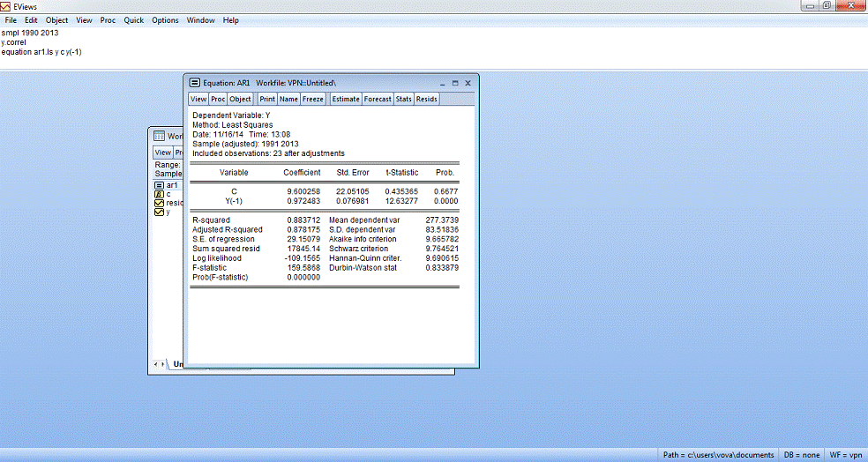Viewport: 868px width, 462px height.
Task: Select the c coefficient vector icon
Action: (x=159, y=194)
